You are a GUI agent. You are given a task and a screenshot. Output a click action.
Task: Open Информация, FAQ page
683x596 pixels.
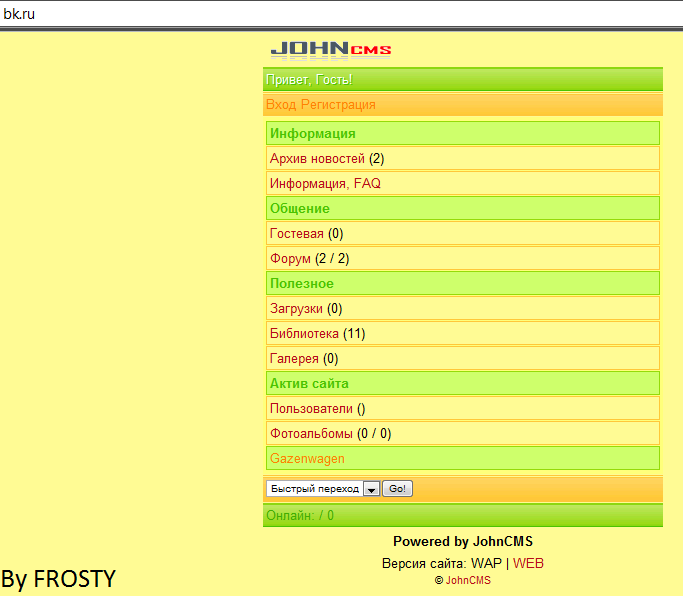tap(325, 183)
